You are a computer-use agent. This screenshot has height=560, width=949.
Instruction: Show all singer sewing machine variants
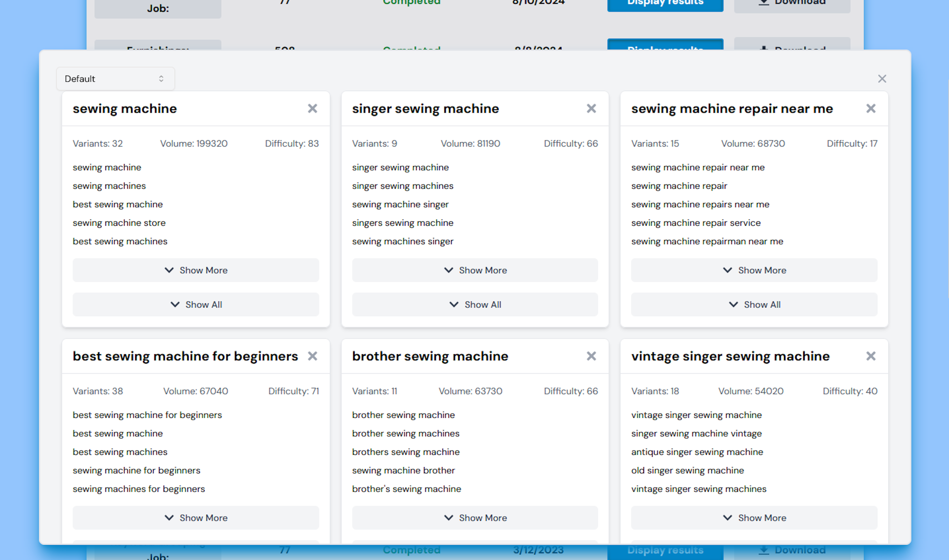475,304
